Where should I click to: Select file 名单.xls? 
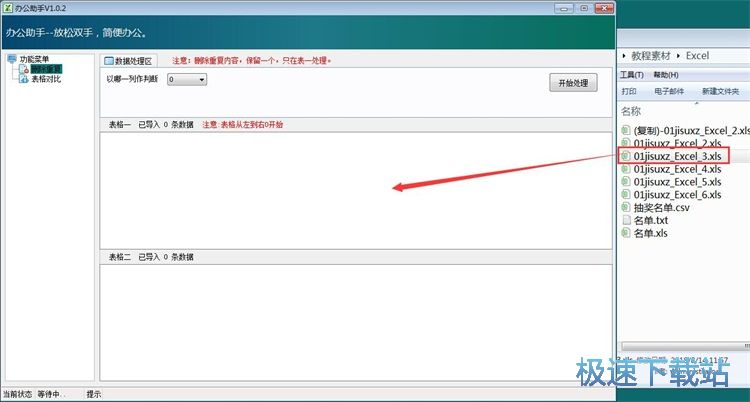pyautogui.click(x=650, y=234)
